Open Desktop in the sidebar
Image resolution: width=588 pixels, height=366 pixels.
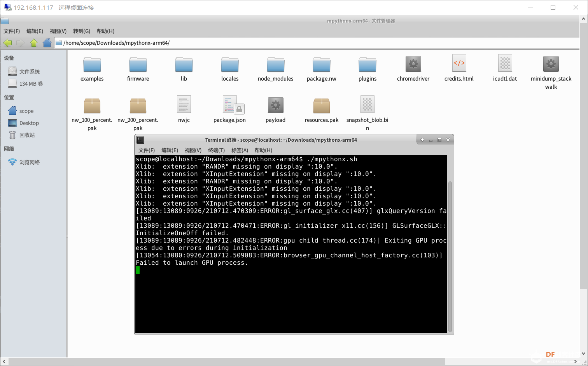(x=29, y=123)
